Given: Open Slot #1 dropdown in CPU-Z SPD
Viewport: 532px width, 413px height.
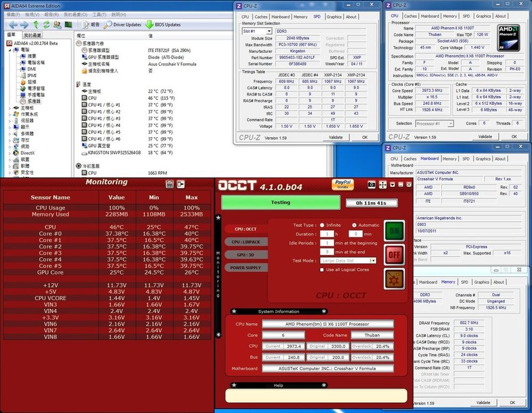Looking at the screenshot, I should pyautogui.click(x=269, y=31).
